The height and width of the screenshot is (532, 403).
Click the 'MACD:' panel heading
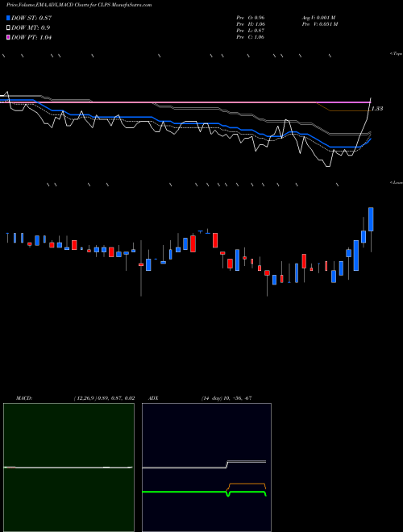coord(24,398)
